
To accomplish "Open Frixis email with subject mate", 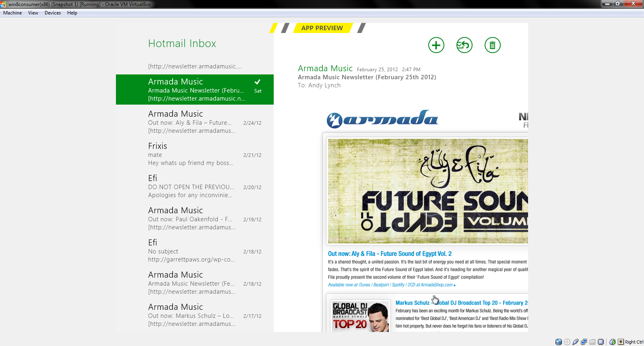I will coord(195,154).
